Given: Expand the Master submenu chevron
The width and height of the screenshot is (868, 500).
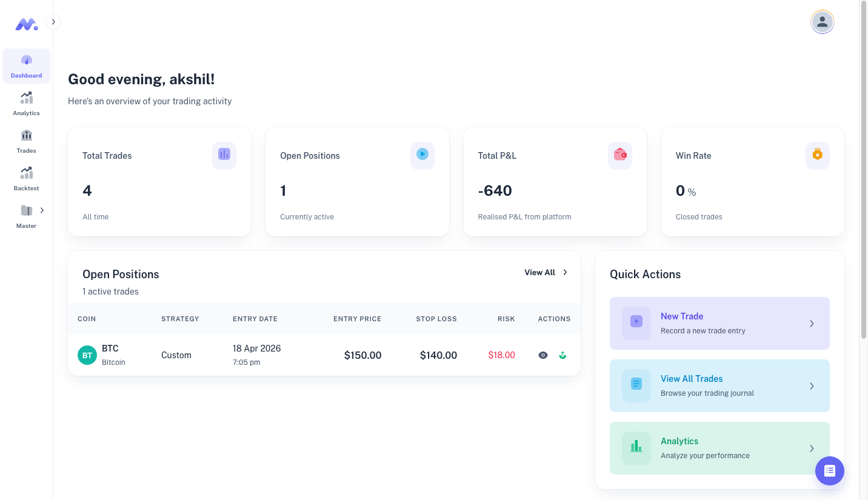Looking at the screenshot, I should [x=42, y=210].
